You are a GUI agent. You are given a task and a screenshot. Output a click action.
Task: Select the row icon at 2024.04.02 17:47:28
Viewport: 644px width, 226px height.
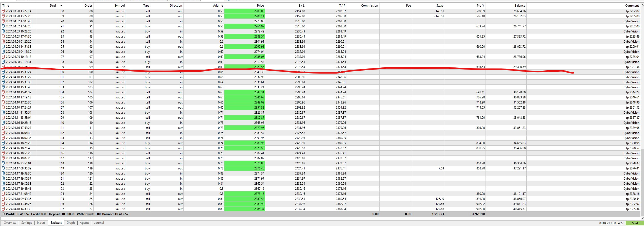pyautogui.click(x=3, y=26)
